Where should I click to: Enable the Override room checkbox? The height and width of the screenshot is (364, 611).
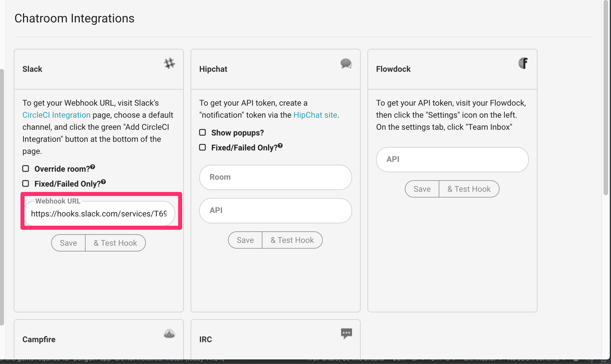pos(26,169)
